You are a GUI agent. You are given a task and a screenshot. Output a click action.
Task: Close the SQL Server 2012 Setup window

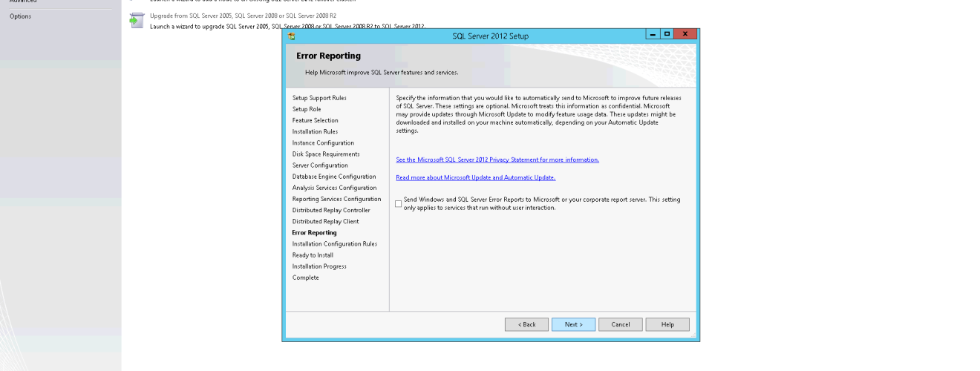pyautogui.click(x=685, y=35)
